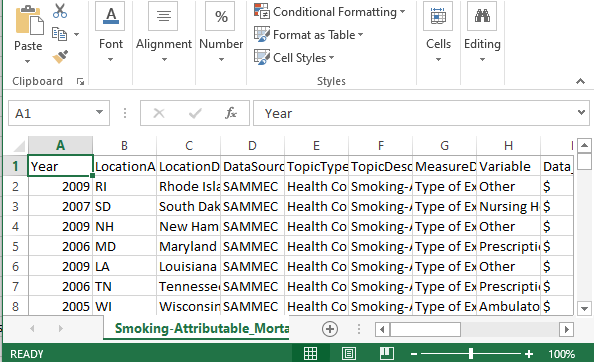This screenshot has width=594, height=362.
Task: Click cell B7 containing TN
Action: point(125,287)
